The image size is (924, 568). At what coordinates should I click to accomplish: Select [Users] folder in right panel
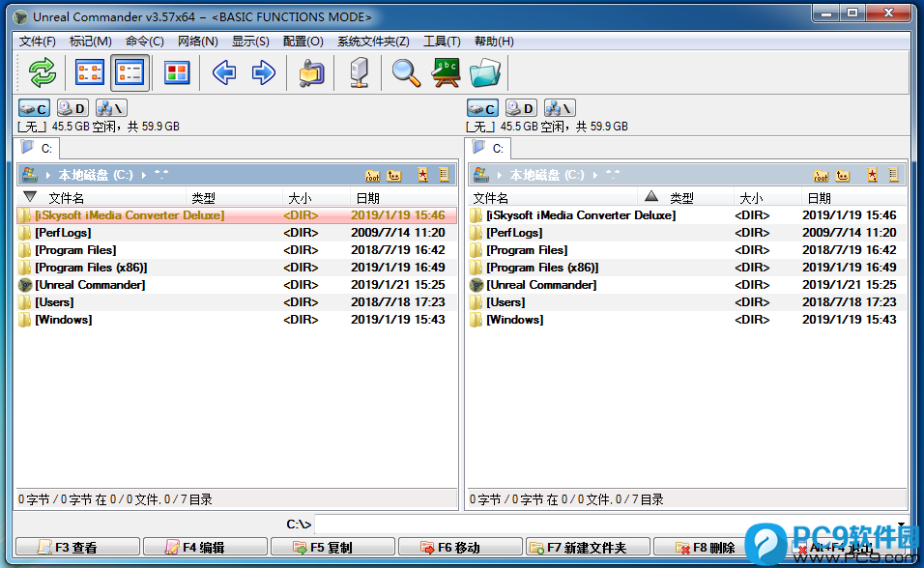[x=688, y=302]
